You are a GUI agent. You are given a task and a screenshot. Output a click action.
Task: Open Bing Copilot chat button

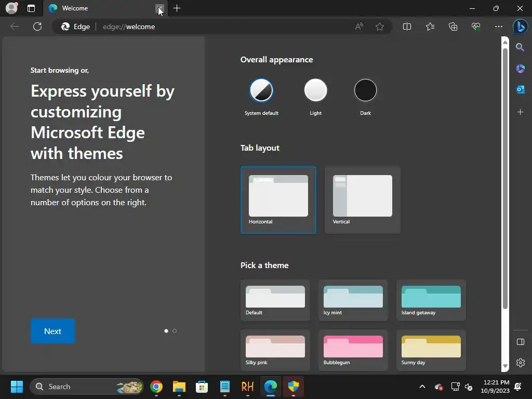[520, 26]
